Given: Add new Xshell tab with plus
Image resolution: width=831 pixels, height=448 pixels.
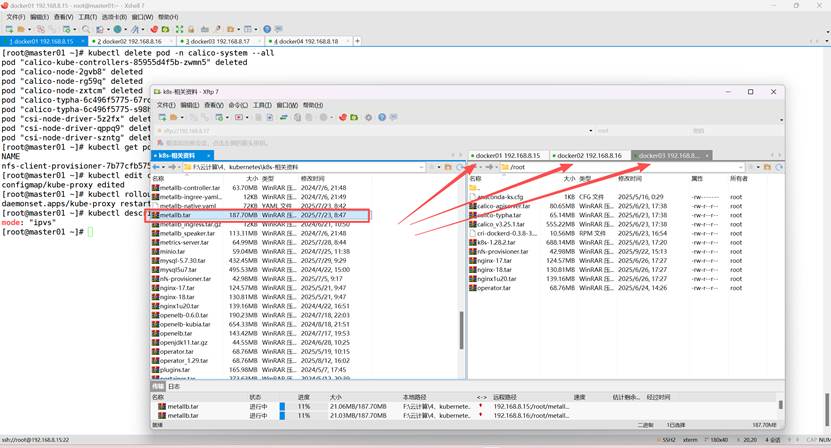Looking at the screenshot, I should point(357,41).
